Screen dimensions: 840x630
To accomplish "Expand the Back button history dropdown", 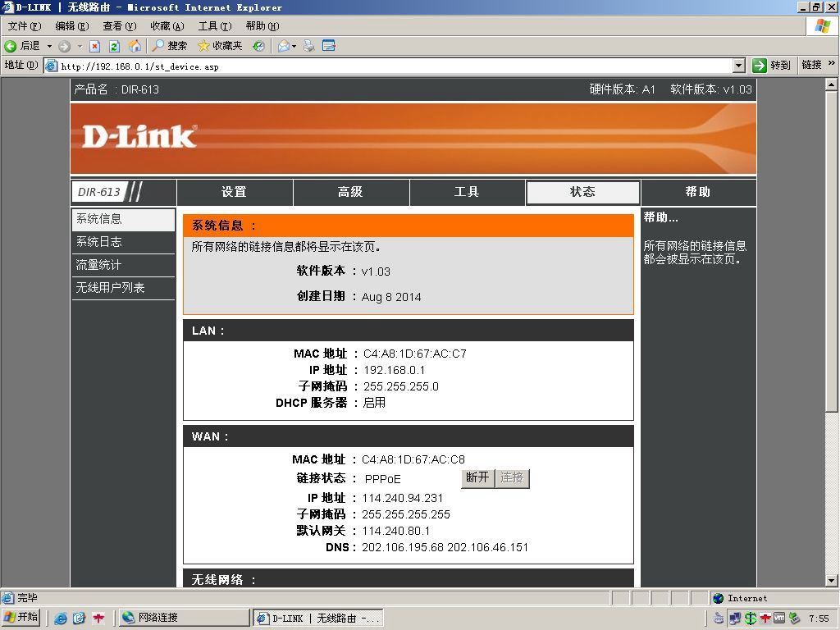I will click(x=49, y=46).
